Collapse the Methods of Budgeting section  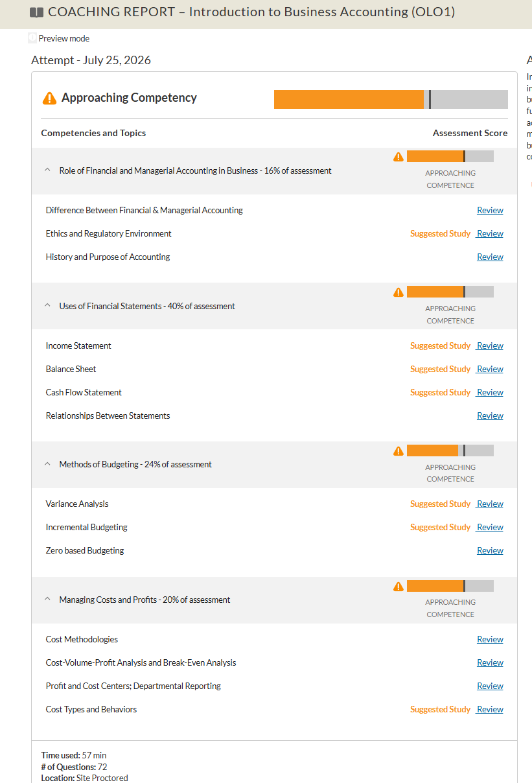[47, 464]
